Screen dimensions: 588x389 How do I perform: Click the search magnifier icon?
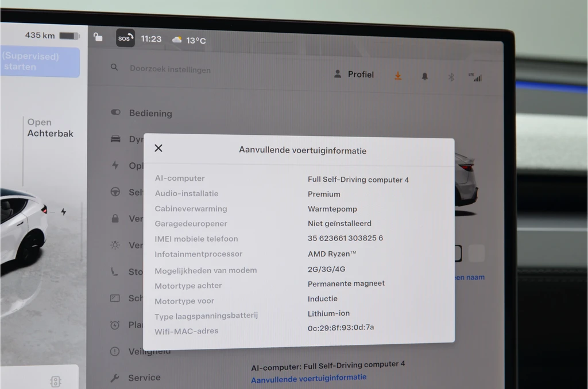tap(114, 67)
